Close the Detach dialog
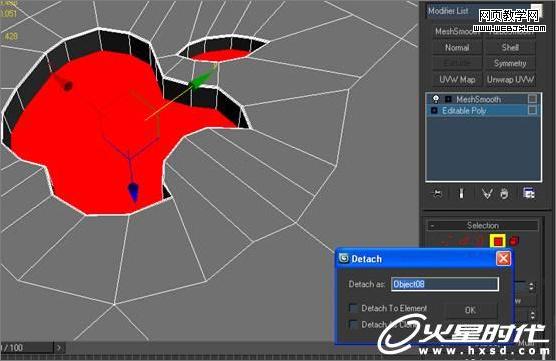The width and height of the screenshot is (556, 361). [x=503, y=259]
